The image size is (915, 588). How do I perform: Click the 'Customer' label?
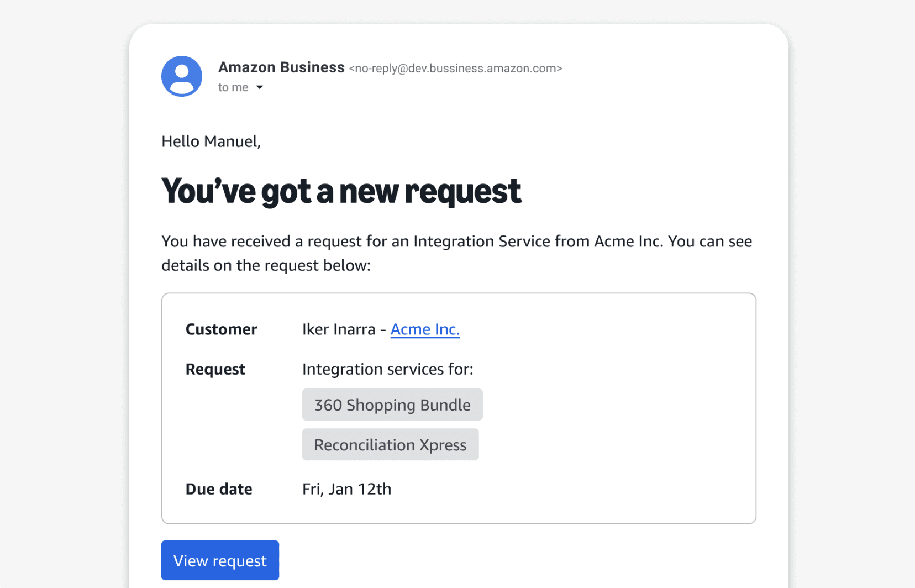pyautogui.click(x=221, y=329)
